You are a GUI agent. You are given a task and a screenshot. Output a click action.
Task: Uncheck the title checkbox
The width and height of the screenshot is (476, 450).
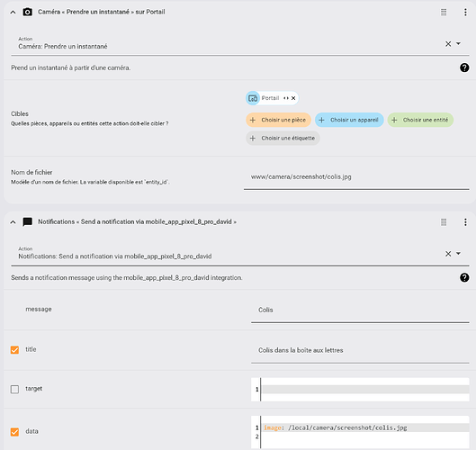point(14,350)
